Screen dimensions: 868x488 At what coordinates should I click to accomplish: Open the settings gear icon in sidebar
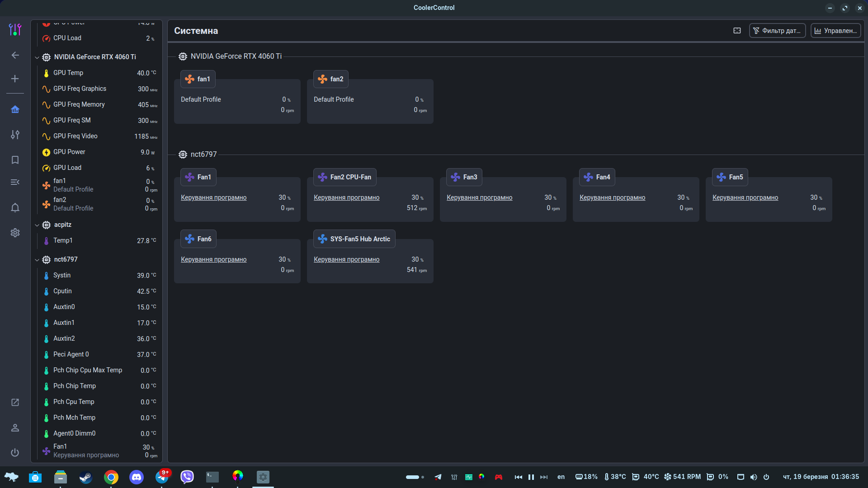click(x=15, y=233)
